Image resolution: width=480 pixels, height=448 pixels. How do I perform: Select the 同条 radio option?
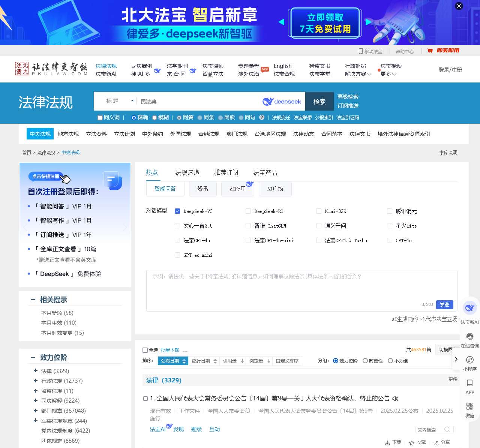(200, 118)
